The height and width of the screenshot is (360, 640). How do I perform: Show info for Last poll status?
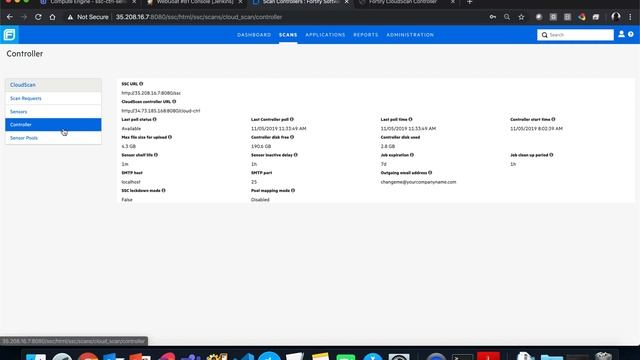[x=154, y=119]
